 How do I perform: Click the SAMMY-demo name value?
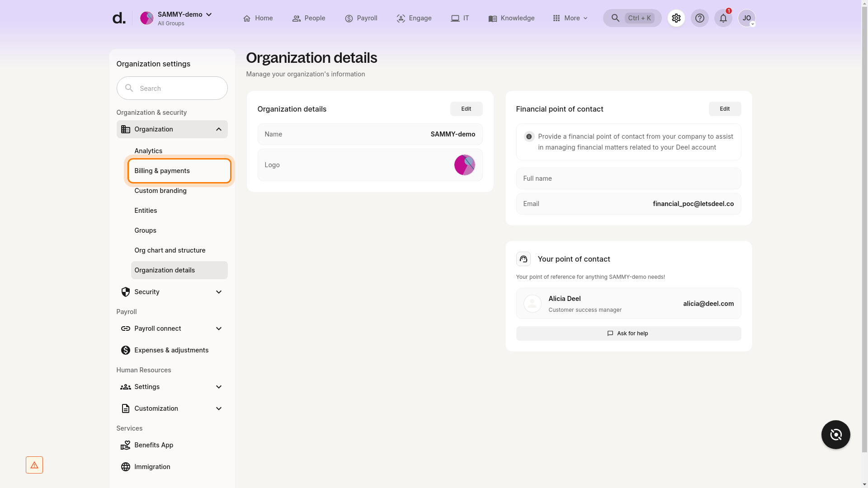click(x=453, y=134)
